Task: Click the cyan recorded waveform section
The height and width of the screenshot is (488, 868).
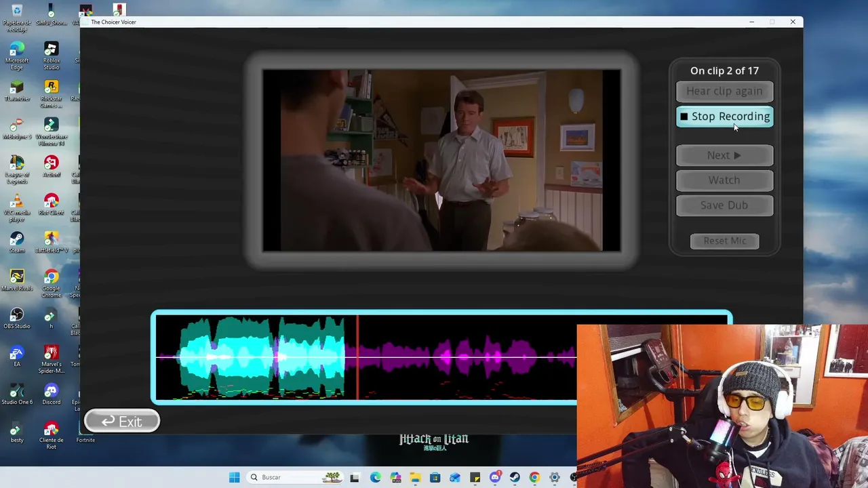Action: pos(262,357)
